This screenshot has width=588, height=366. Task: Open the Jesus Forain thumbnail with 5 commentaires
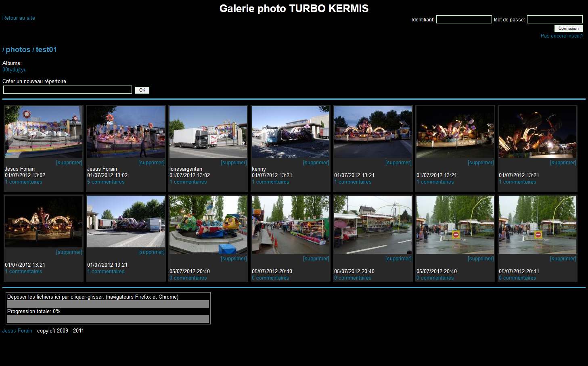pyautogui.click(x=126, y=132)
